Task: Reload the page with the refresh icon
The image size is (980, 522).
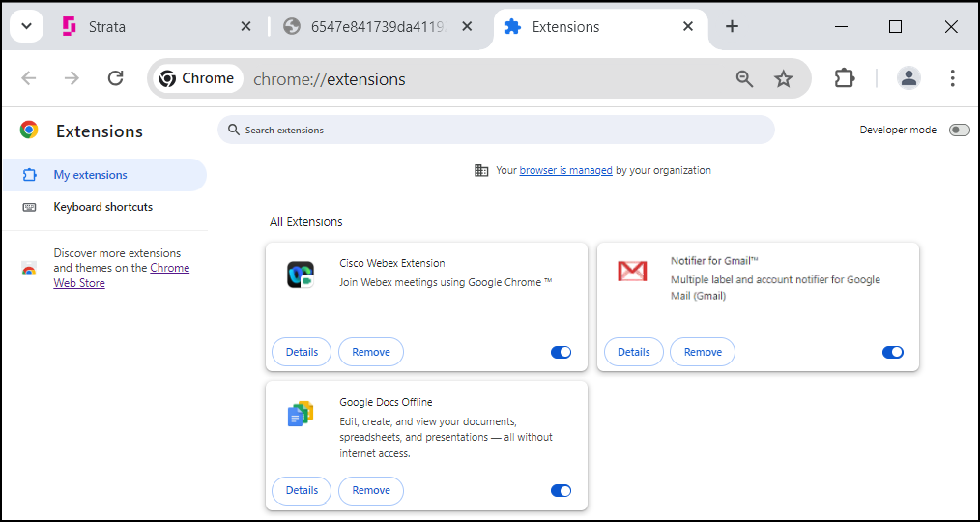Action: pos(116,78)
